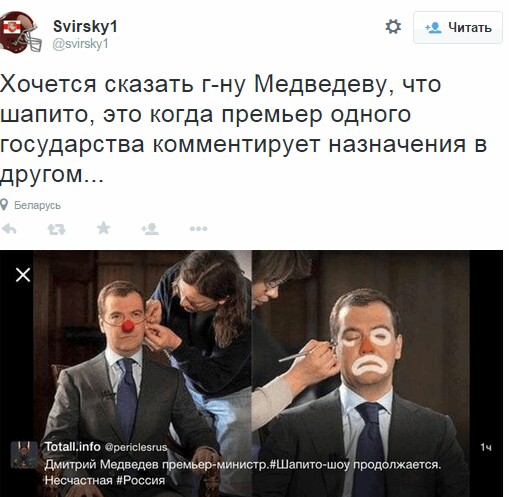Favorite the tweet with star icon
The width and height of the screenshot is (509, 497).
click(x=103, y=228)
